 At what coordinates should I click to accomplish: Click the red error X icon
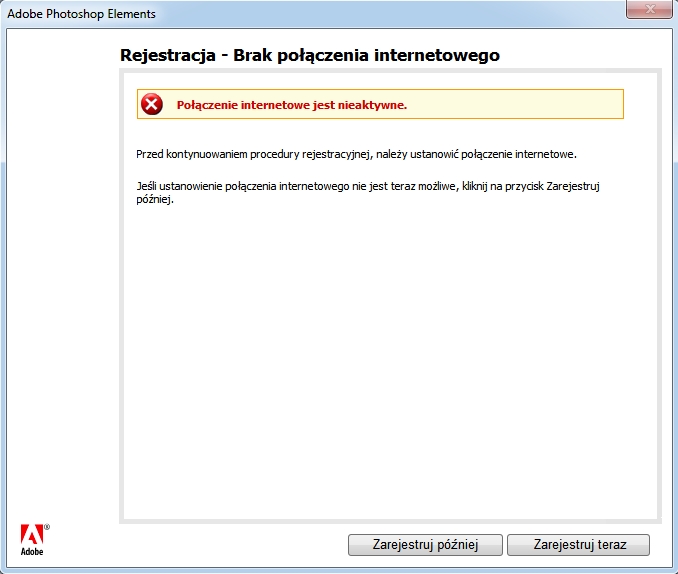tap(151, 104)
